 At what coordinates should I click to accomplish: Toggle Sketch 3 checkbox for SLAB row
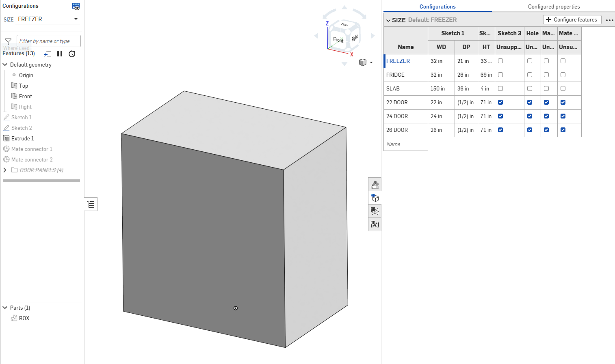click(x=500, y=88)
